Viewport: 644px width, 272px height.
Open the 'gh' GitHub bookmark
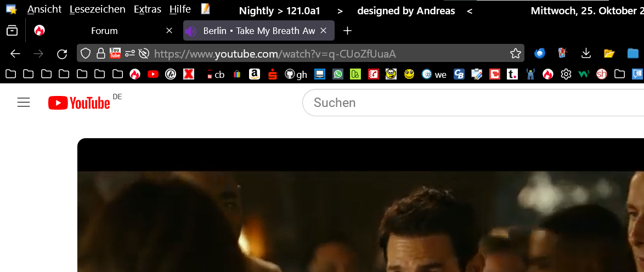pos(296,74)
